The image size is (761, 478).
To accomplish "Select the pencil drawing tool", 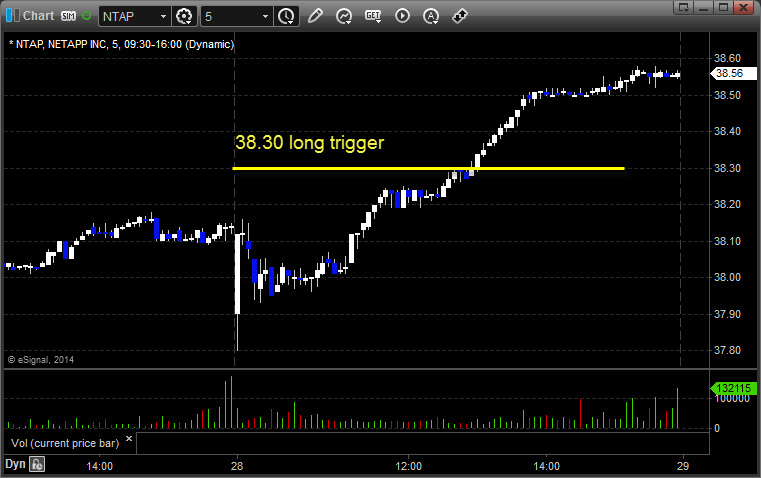I will pyautogui.click(x=315, y=16).
